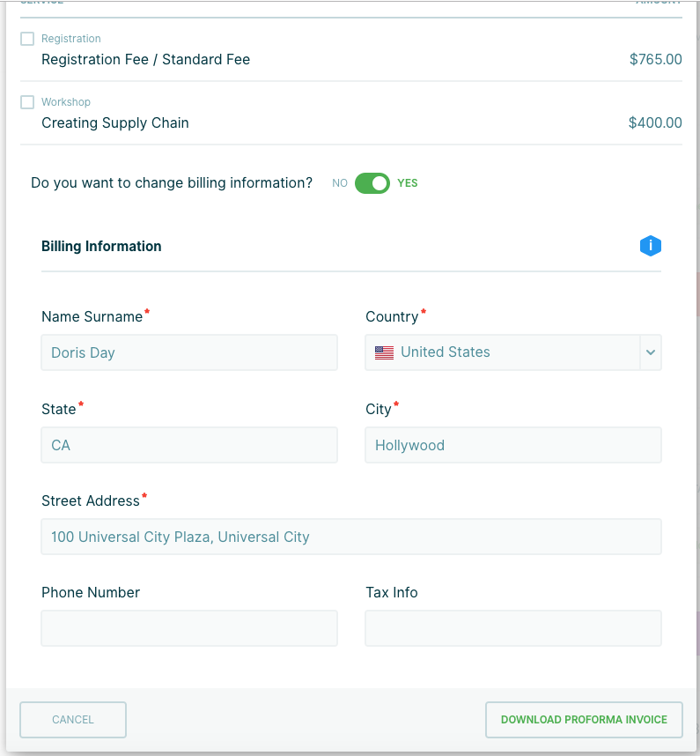
Task: Check the Creating Supply Chain workshop checkbox
Action: tap(27, 102)
